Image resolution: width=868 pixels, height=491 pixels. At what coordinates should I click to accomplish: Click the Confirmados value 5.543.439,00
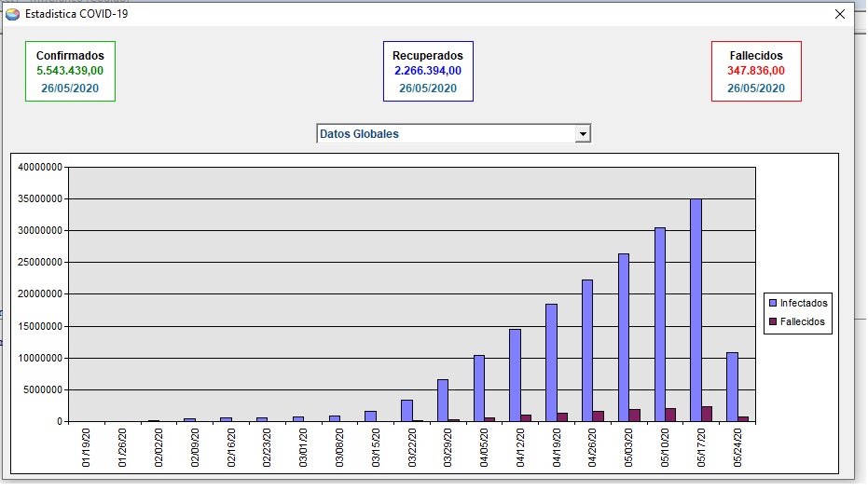[70, 71]
